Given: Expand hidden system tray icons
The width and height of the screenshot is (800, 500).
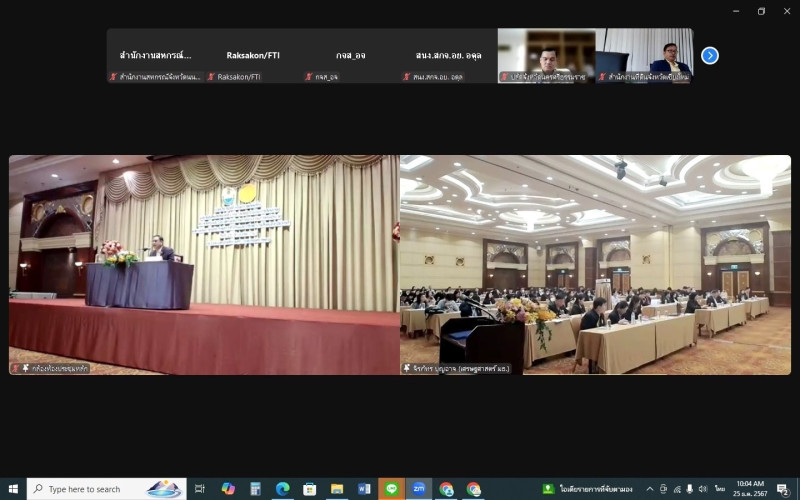Looking at the screenshot, I should coord(650,489).
